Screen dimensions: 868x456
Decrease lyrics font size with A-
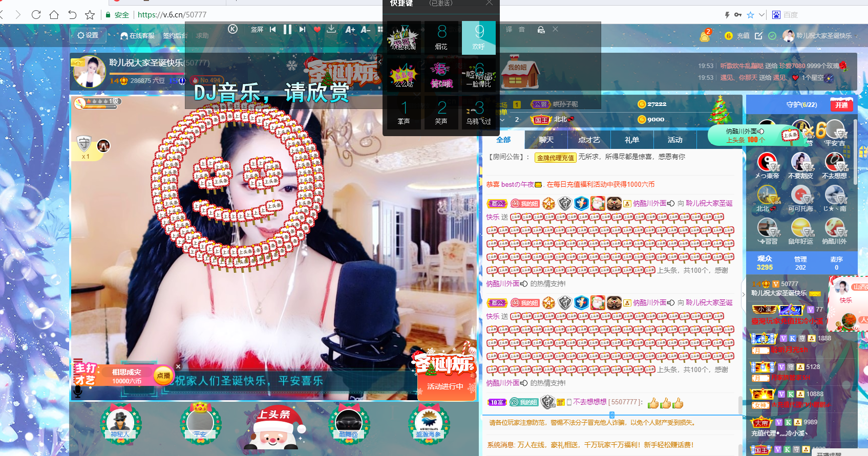pyautogui.click(x=365, y=30)
